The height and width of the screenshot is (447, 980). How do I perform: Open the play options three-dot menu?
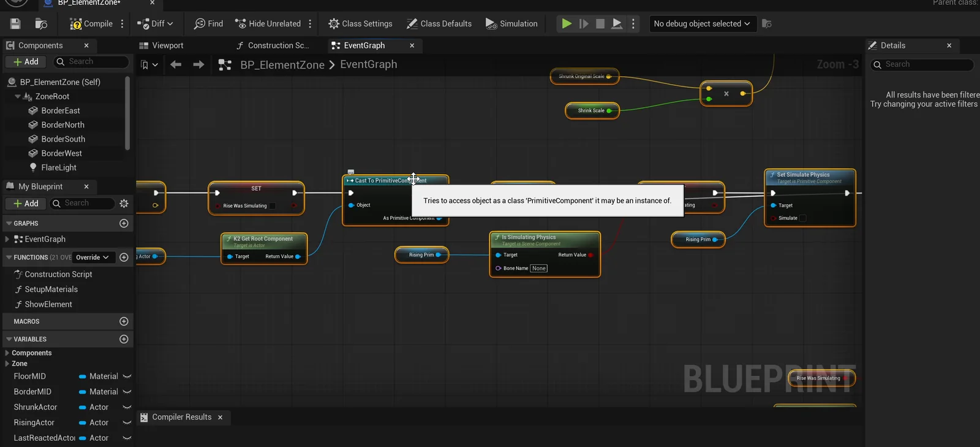pyautogui.click(x=633, y=24)
